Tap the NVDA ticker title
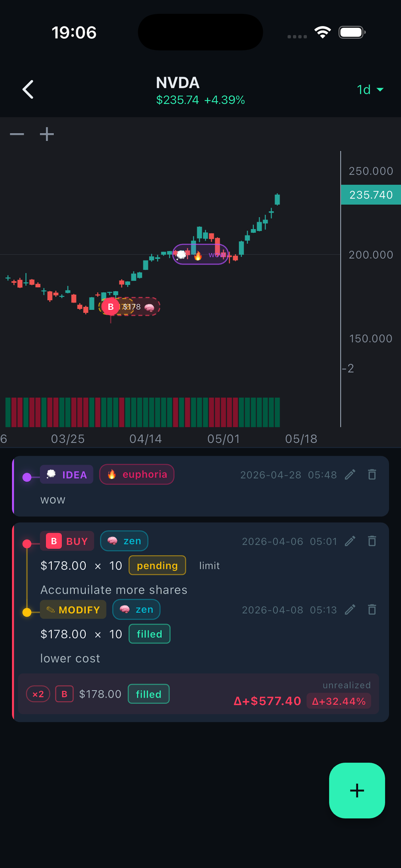Image resolution: width=401 pixels, height=868 pixels. [x=178, y=83]
